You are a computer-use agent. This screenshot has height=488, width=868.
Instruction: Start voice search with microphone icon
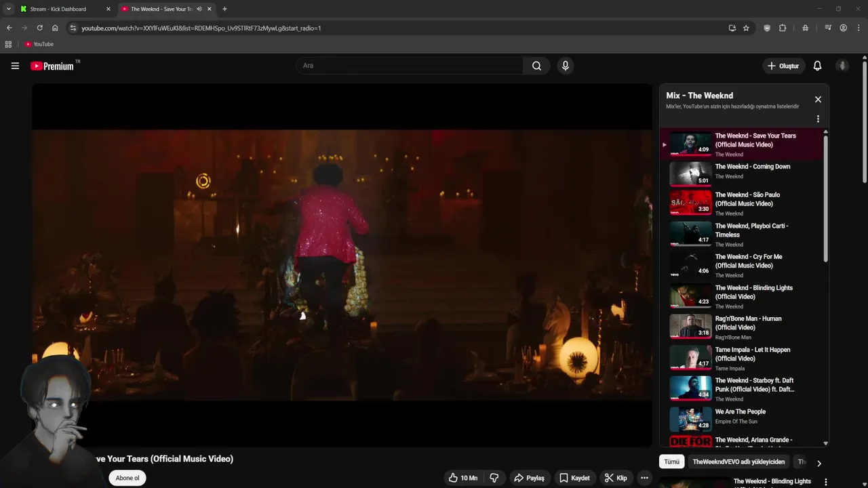[x=566, y=66]
